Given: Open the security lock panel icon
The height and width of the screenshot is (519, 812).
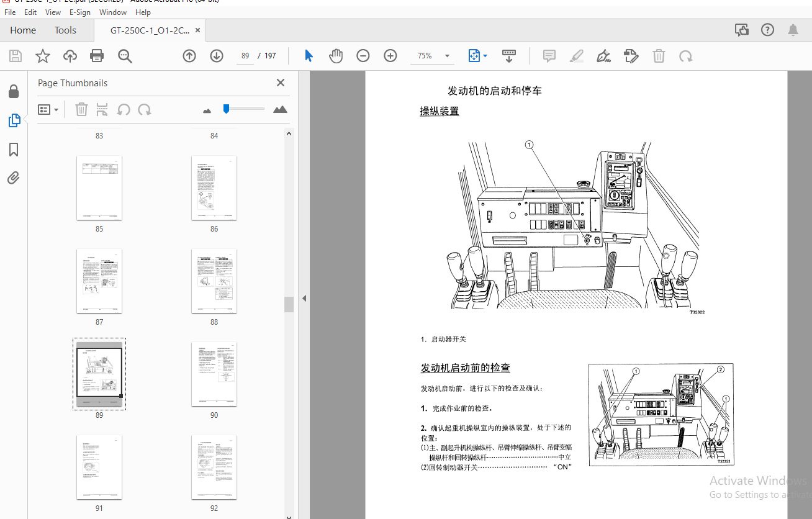Looking at the screenshot, I should [x=14, y=92].
